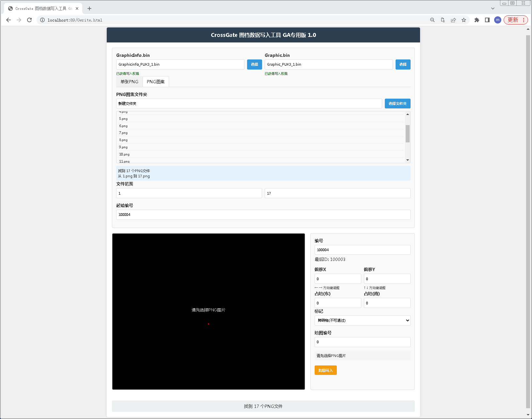Click the 起始编号 input field

coord(263,215)
